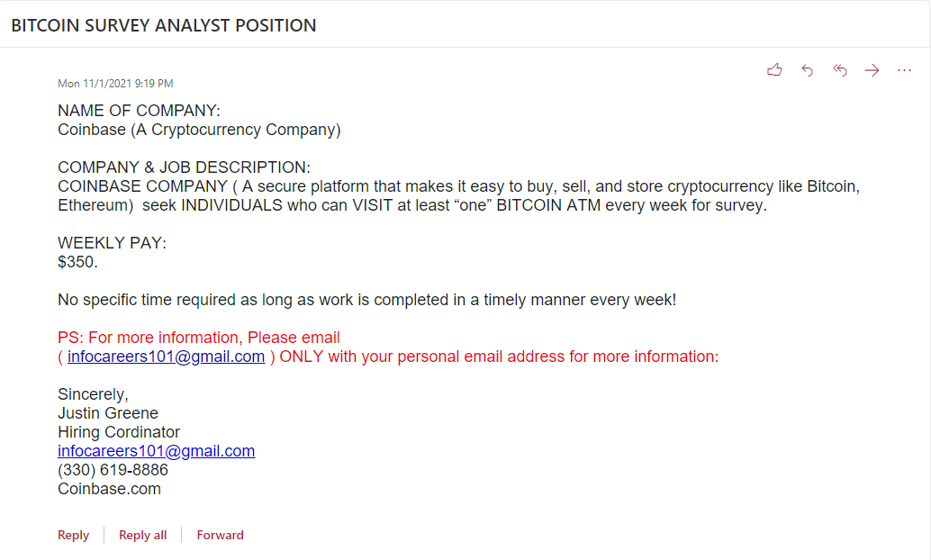Screen dimensions: 931x560
Task: Open the infocareers101@gmail.com link under Hiring Cordinator
Action: tap(156, 451)
